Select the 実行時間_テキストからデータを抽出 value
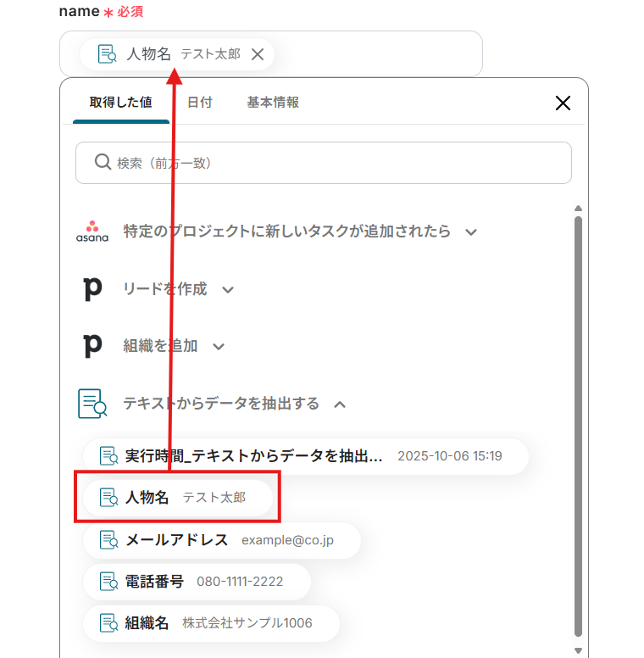Viewport: 644px width, 658px height. click(x=306, y=456)
